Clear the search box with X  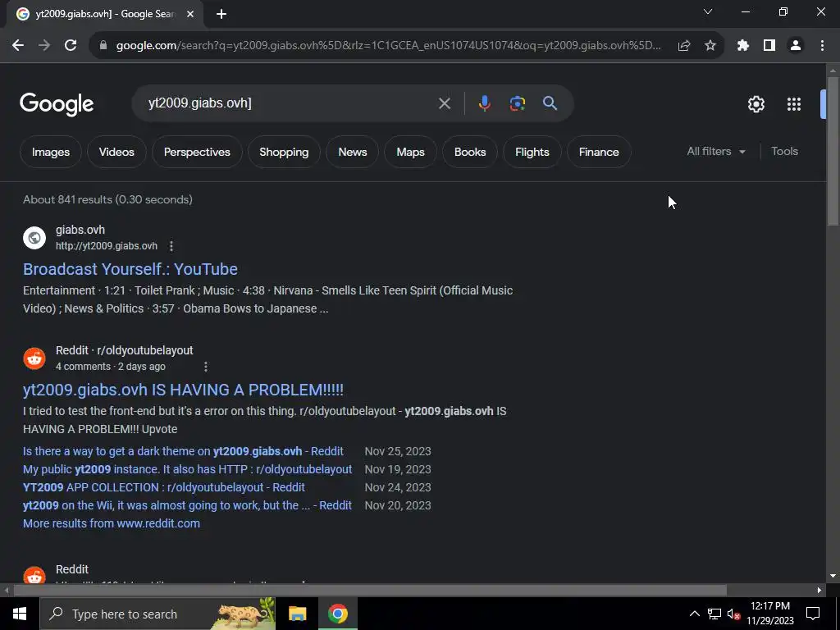pos(444,103)
